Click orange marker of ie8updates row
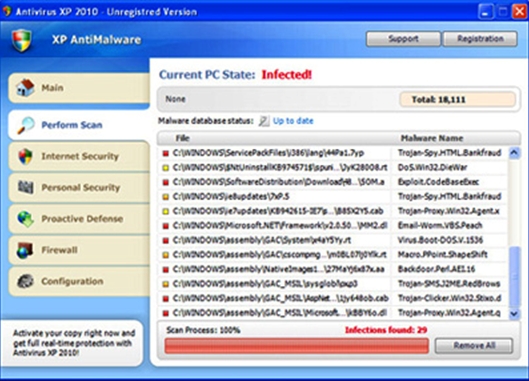 tap(165, 197)
